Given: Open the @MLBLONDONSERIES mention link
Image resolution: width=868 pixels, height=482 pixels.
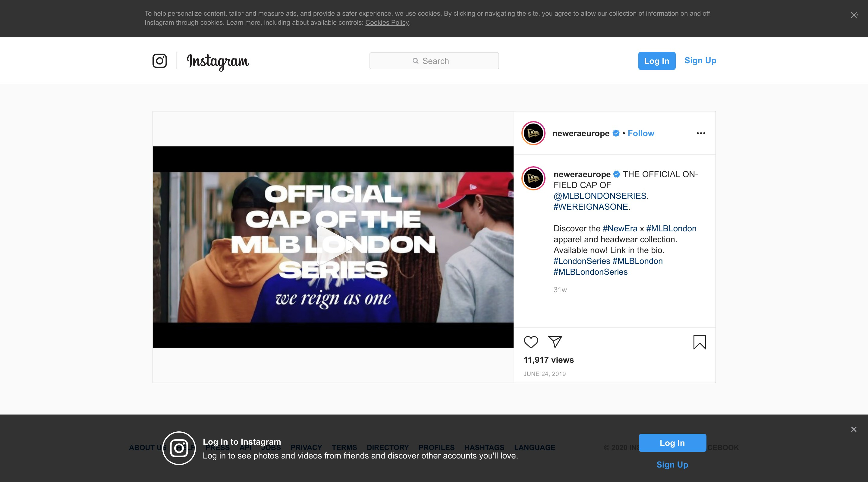Looking at the screenshot, I should point(600,196).
